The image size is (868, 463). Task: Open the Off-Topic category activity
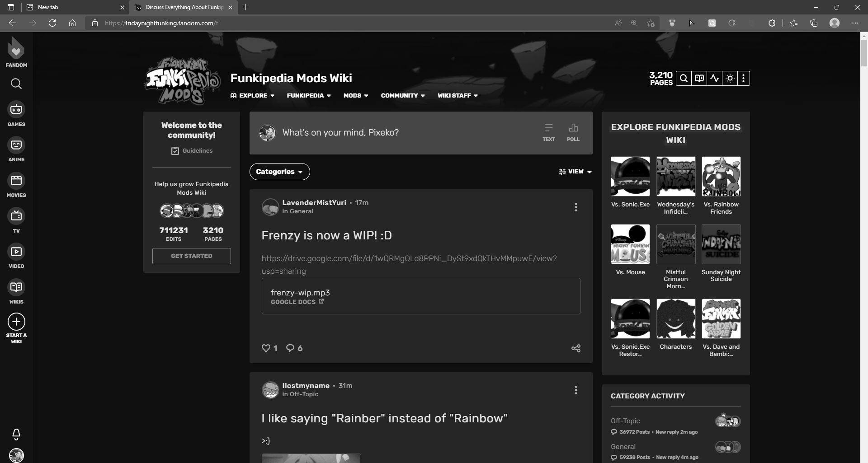(625, 421)
